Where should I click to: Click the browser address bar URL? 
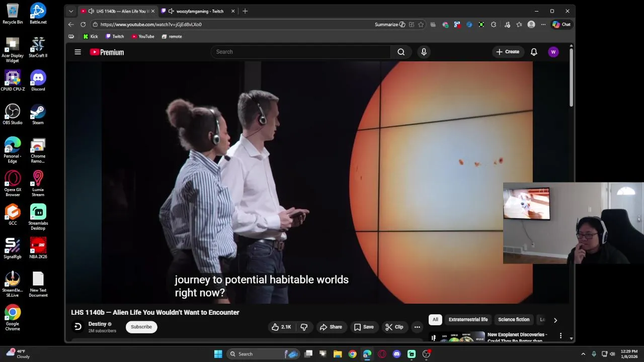tap(151, 24)
